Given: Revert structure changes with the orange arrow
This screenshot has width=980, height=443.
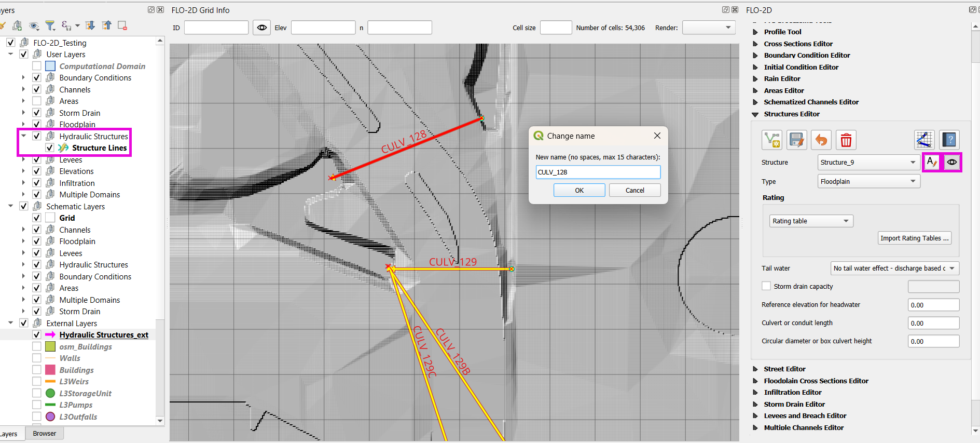Looking at the screenshot, I should coord(821,140).
